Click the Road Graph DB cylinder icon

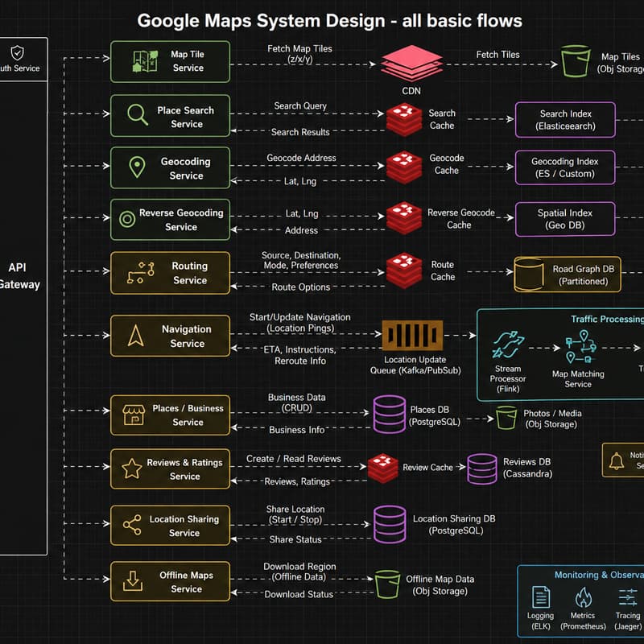[530, 275]
